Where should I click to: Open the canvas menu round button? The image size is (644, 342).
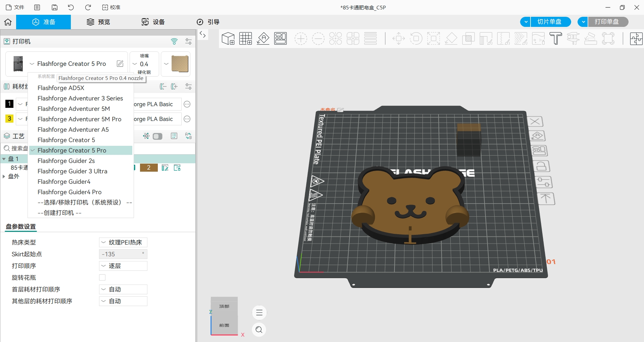(x=259, y=313)
